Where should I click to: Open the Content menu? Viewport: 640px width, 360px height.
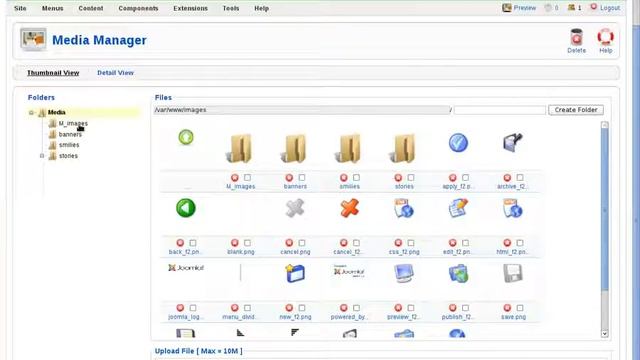tap(91, 8)
